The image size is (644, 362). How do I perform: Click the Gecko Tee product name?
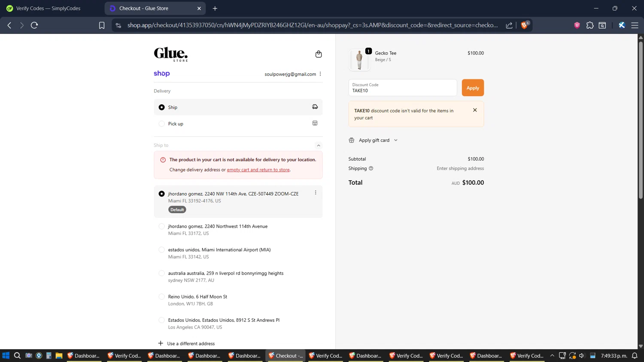click(x=386, y=53)
